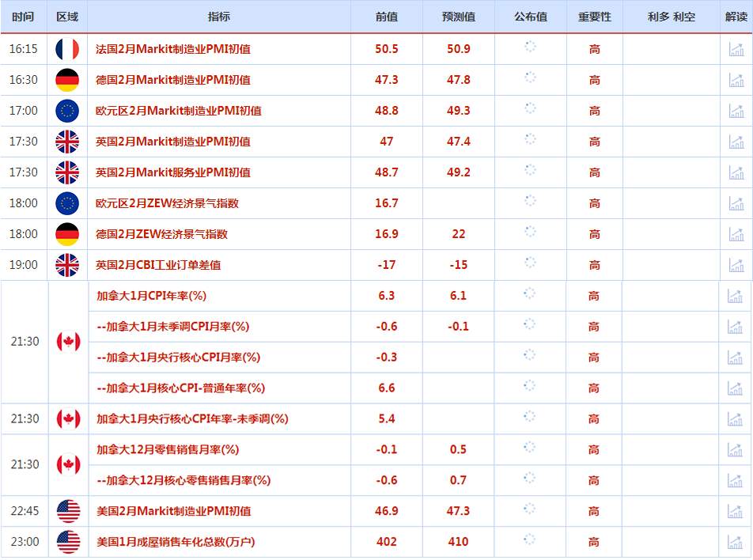Open 加拿大12月零售销售月率(%) indicator link
Image resolution: width=753 pixels, height=560 pixels.
pyautogui.click(x=168, y=449)
